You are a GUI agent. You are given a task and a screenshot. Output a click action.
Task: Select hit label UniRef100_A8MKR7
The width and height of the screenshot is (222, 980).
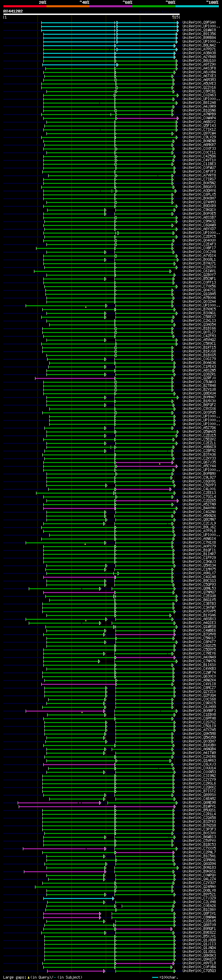[199, 145]
